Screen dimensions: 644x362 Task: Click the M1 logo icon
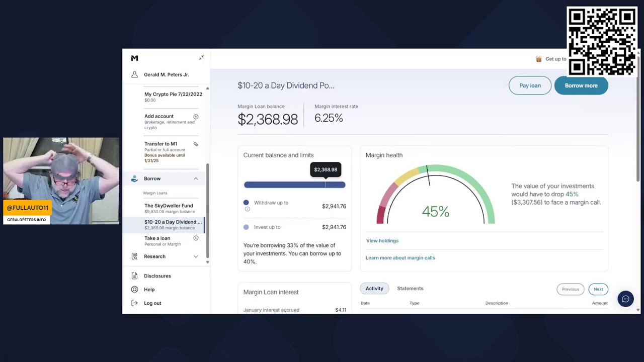(x=134, y=58)
